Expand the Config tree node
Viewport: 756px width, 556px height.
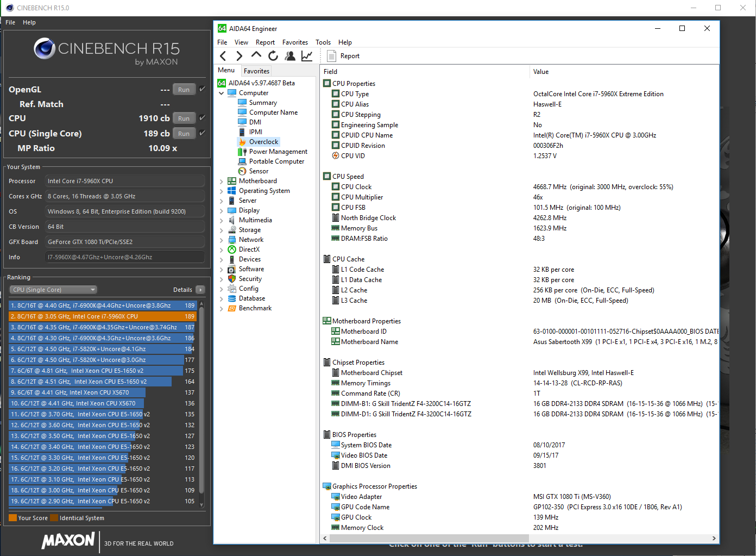click(x=222, y=289)
